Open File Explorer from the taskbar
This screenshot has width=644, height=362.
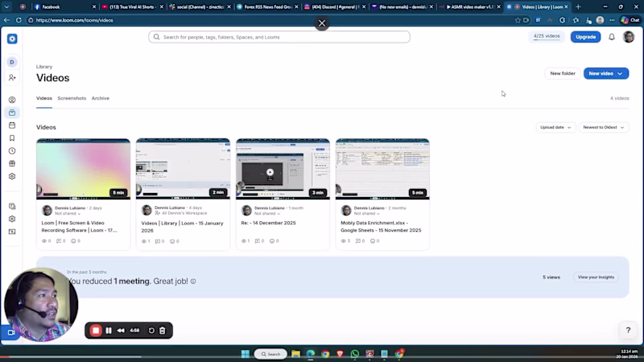tap(295, 354)
